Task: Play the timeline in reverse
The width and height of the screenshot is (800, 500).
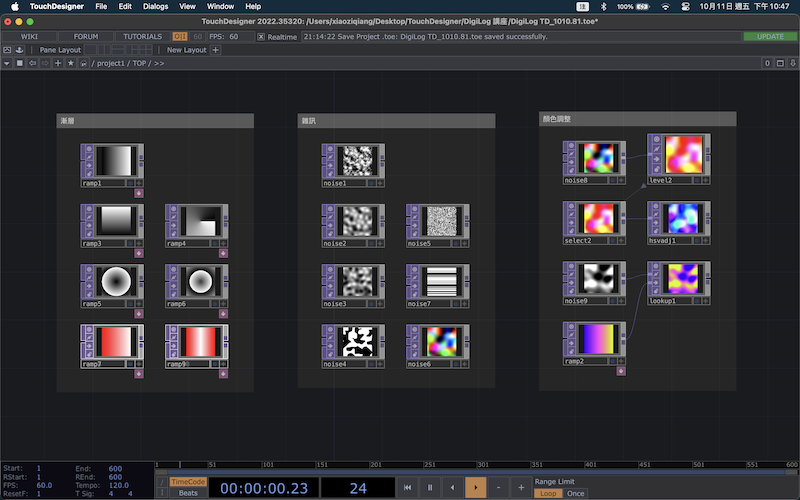Action: (x=453, y=487)
